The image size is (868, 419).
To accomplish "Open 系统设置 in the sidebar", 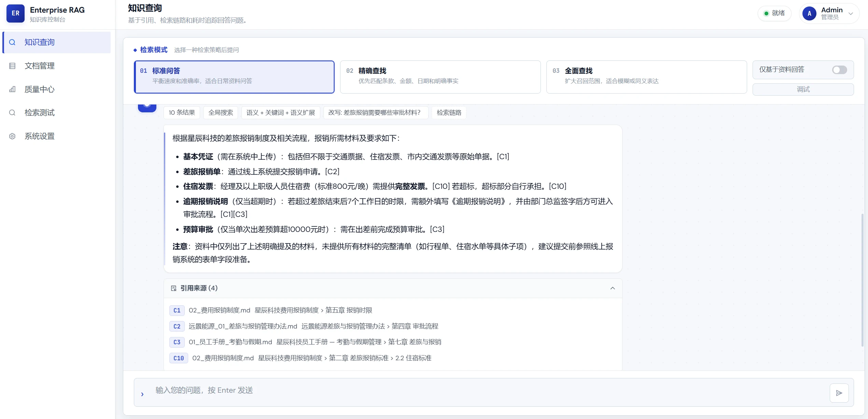I will pos(57,136).
